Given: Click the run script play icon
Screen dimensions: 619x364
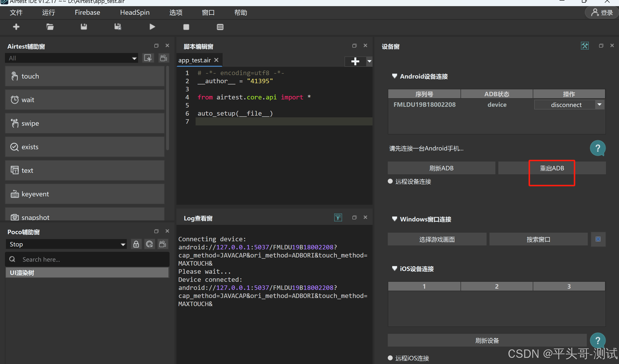Looking at the screenshot, I should coord(152,27).
